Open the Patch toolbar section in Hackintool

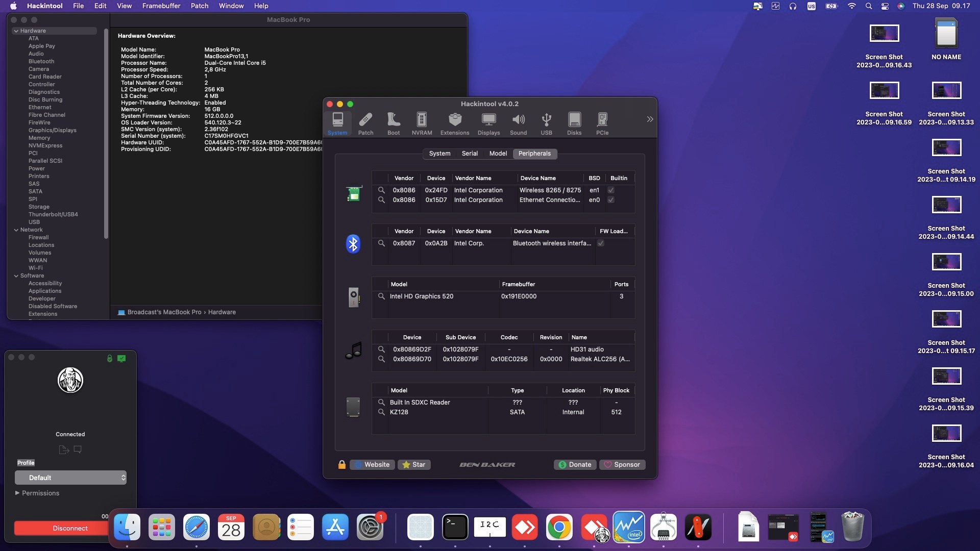pos(365,124)
